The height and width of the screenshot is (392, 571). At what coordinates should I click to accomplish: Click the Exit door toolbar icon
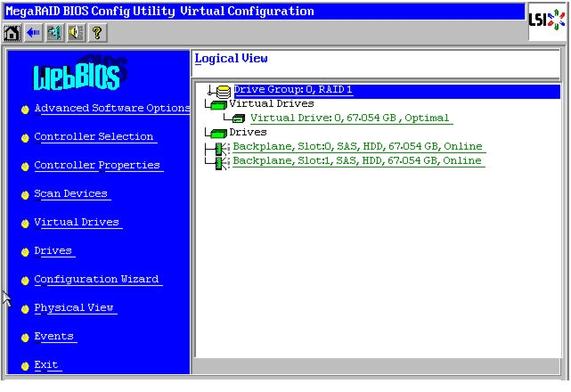click(x=54, y=33)
